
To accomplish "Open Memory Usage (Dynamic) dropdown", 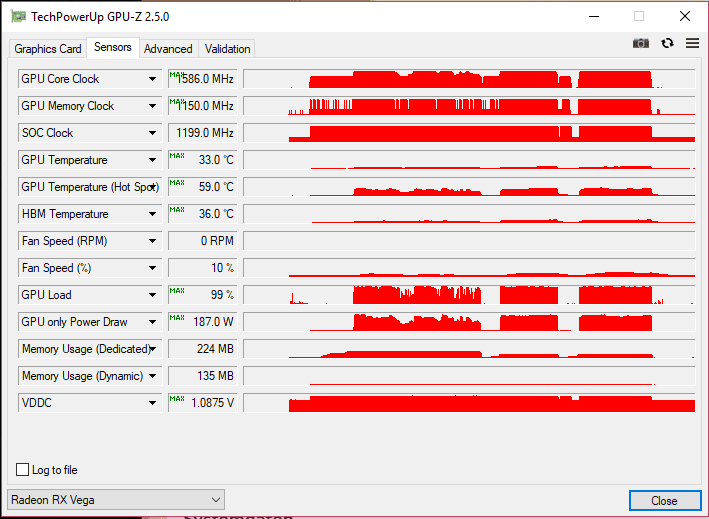I will pyautogui.click(x=152, y=376).
